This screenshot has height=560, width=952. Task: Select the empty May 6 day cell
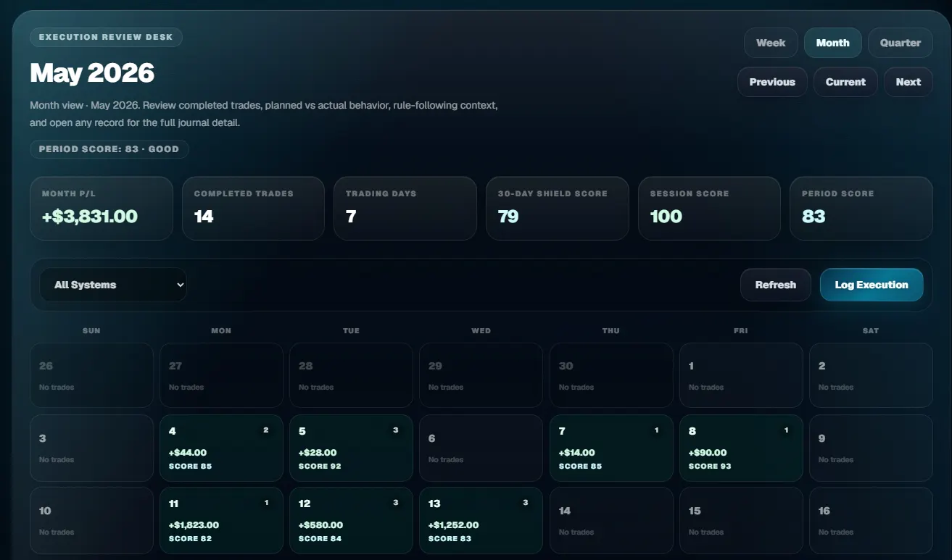click(x=481, y=448)
